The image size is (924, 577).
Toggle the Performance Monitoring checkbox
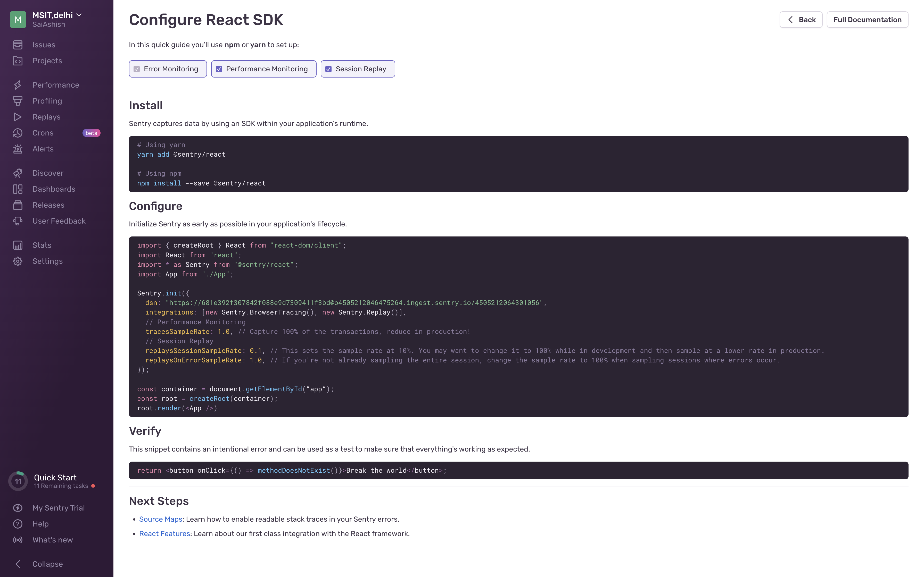coord(219,69)
